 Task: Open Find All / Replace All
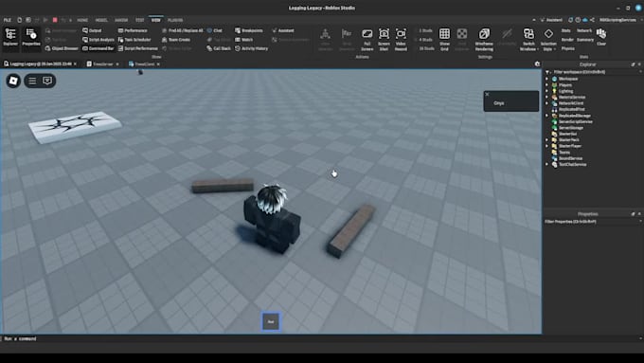(x=182, y=30)
